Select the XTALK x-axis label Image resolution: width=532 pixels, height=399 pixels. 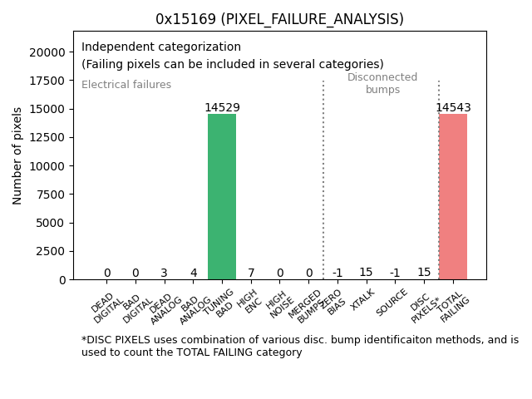363,298
